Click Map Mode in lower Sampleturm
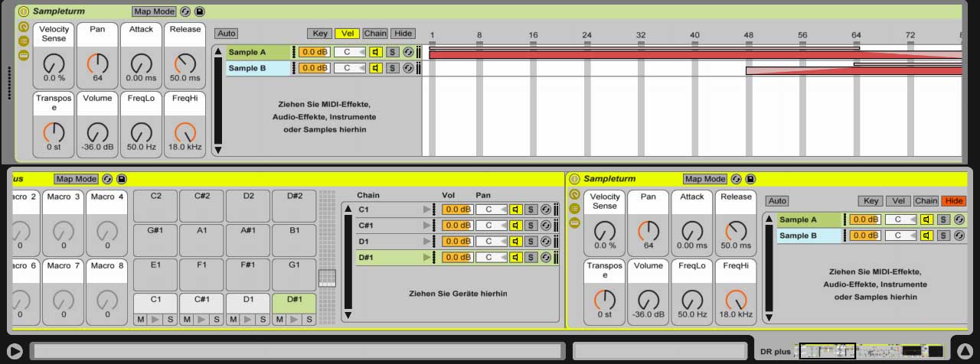 click(x=705, y=179)
